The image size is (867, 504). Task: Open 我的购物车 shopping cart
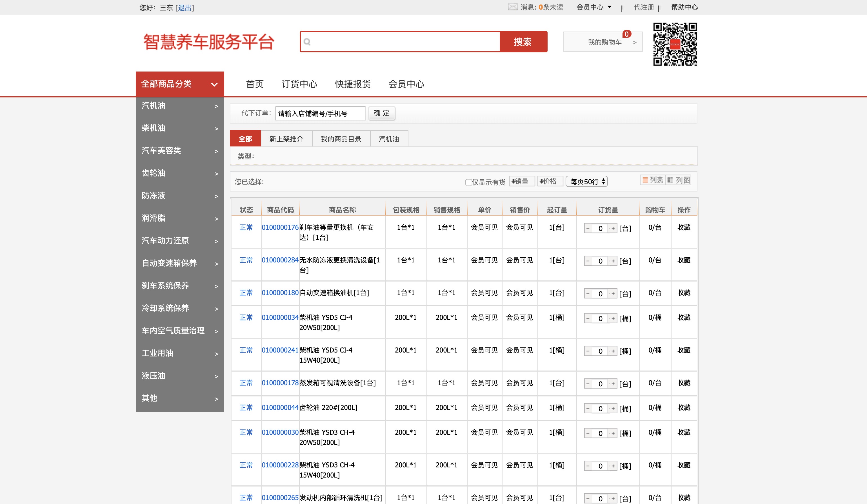[x=603, y=42]
